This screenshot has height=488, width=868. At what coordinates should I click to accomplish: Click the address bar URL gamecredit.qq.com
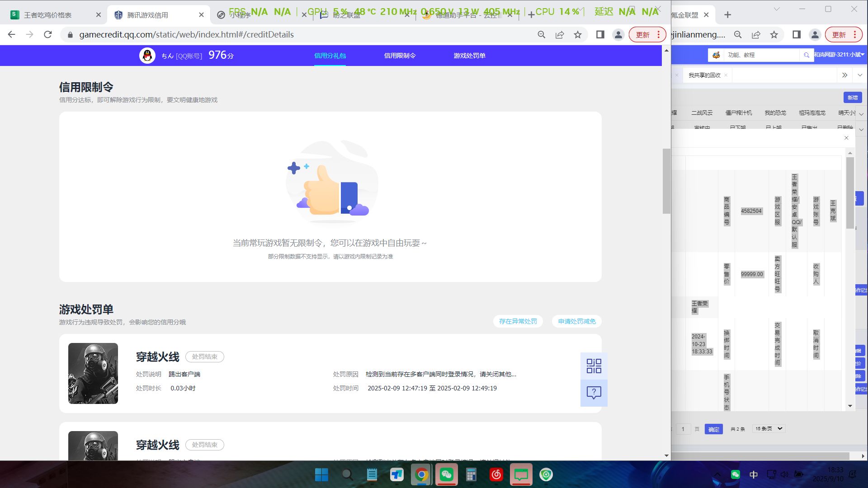point(186,34)
